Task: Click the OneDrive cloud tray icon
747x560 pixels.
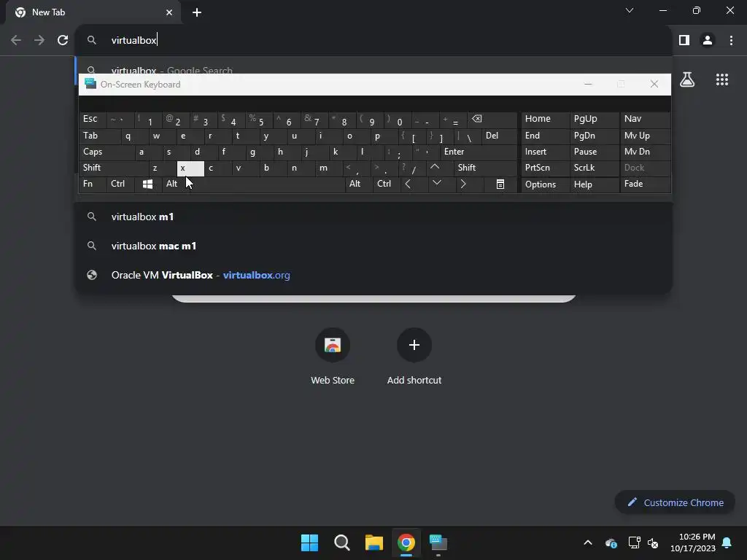Action: 611,542
